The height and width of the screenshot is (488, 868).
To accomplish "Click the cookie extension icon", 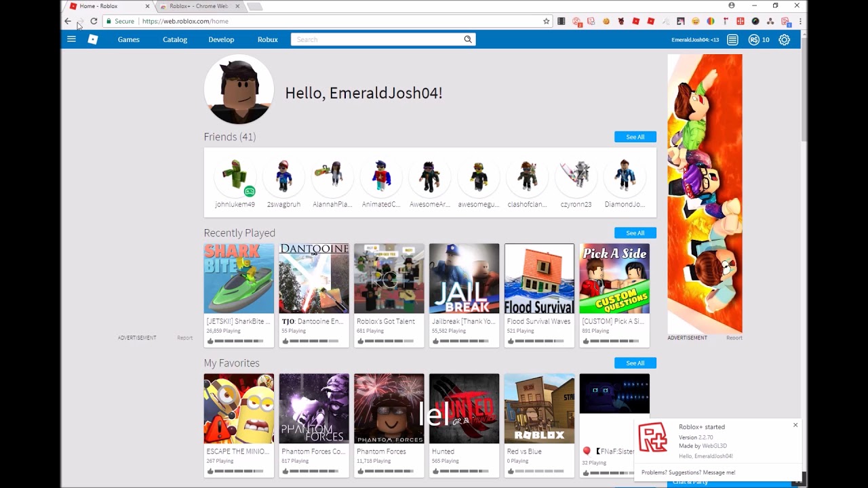I will (606, 21).
